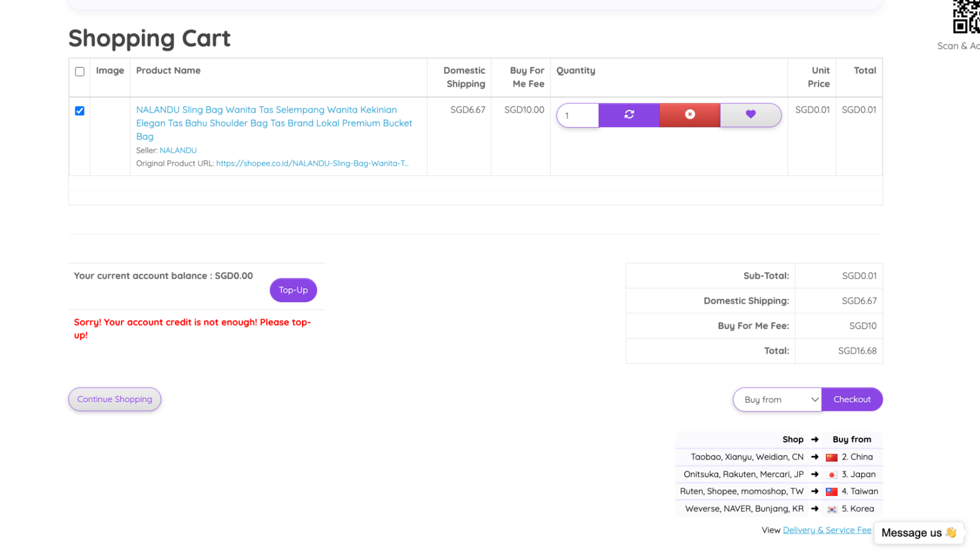Open the Message us chat widget
The height and width of the screenshot is (560, 980).
(918, 533)
